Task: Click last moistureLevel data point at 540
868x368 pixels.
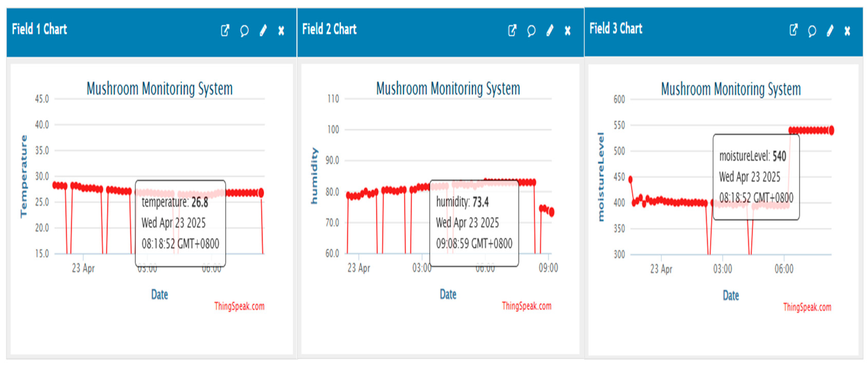Action: [831, 130]
